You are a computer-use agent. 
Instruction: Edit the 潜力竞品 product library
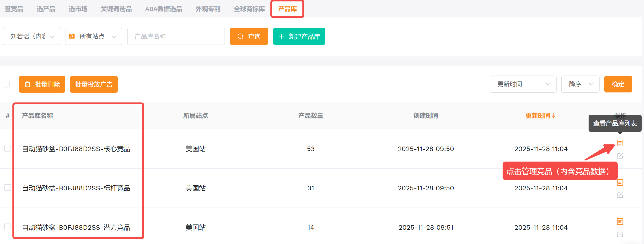pos(620,234)
